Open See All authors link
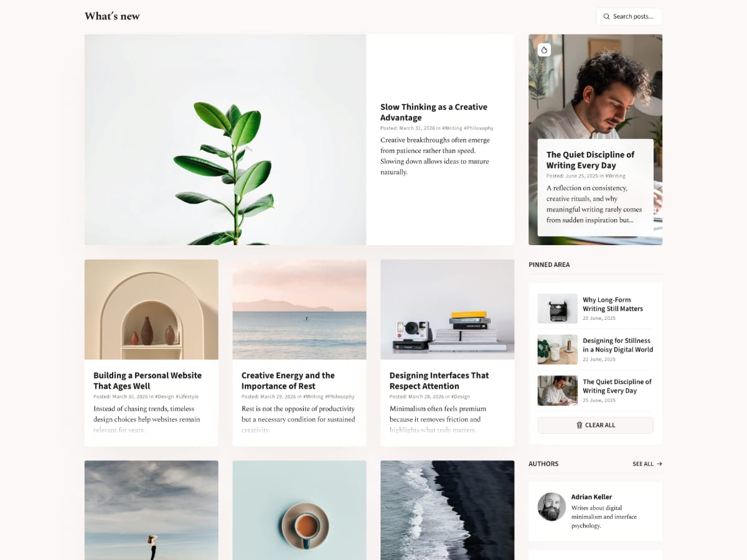The height and width of the screenshot is (560, 747). (x=647, y=464)
